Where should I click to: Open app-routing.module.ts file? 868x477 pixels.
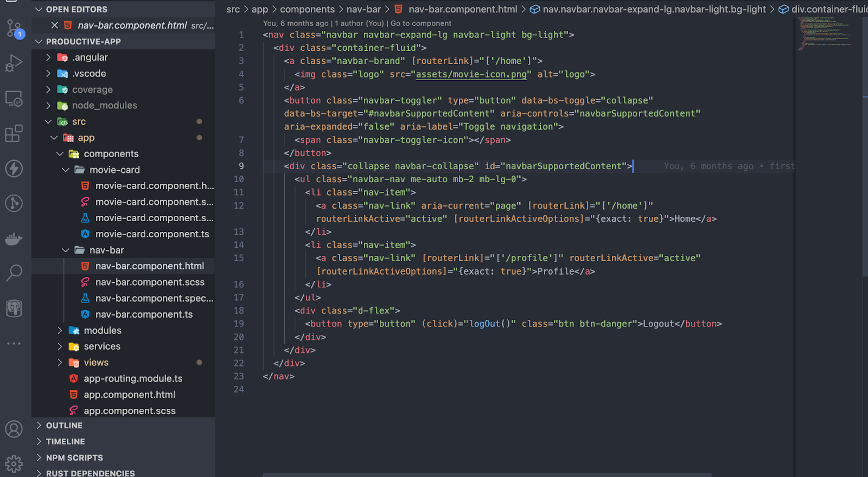[133, 379]
